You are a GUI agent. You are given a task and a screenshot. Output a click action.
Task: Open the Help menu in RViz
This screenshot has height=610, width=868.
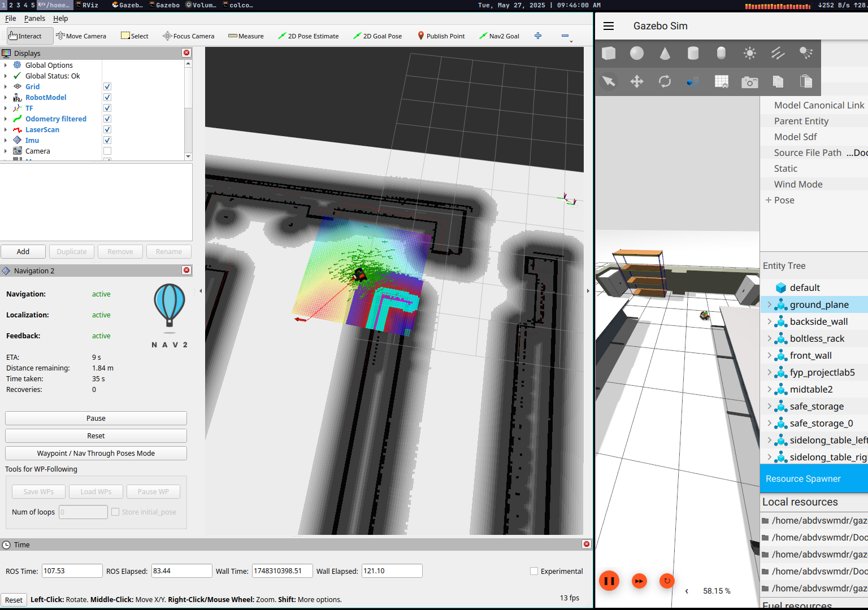60,19
